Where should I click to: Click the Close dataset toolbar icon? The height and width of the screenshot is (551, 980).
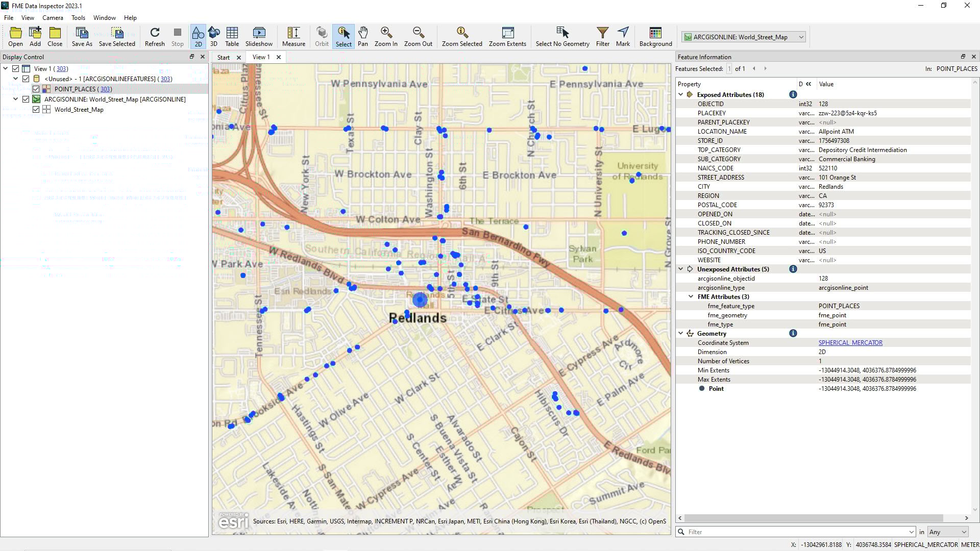pyautogui.click(x=55, y=37)
